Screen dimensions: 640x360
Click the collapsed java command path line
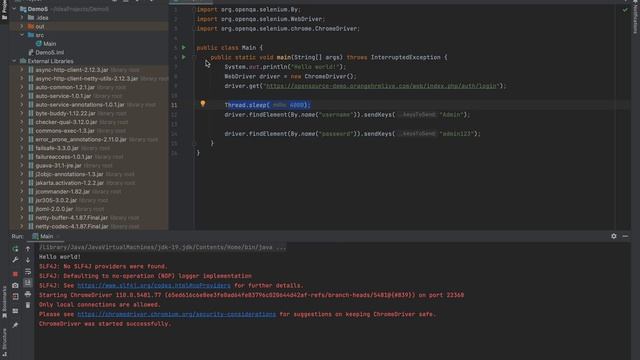[x=162, y=247]
